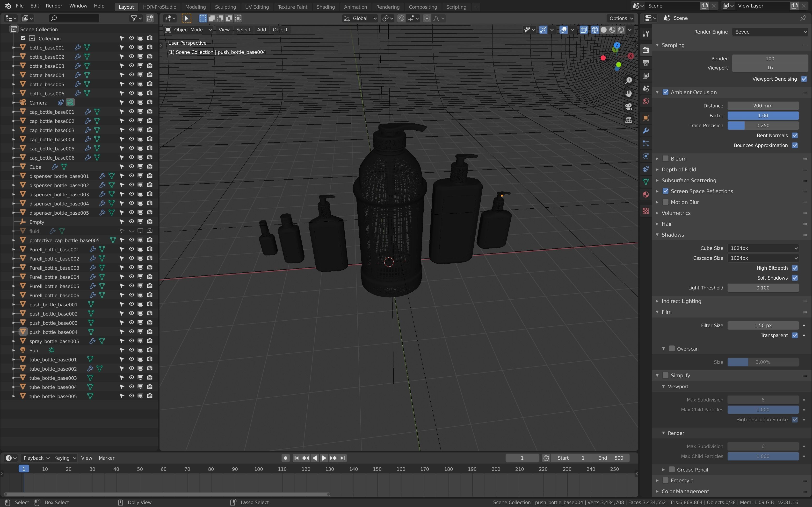Open the Render menu

(54, 6)
